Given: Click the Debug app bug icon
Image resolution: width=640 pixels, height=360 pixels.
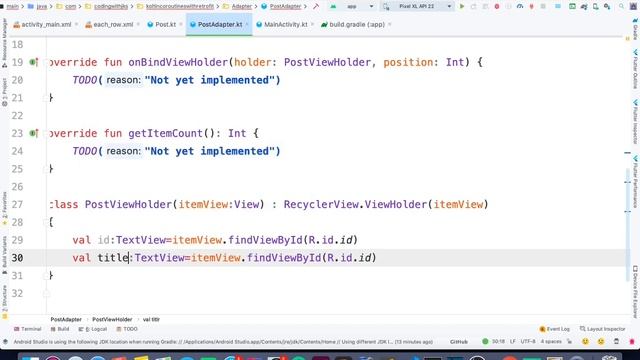Looking at the screenshot, I should (x=497, y=7).
